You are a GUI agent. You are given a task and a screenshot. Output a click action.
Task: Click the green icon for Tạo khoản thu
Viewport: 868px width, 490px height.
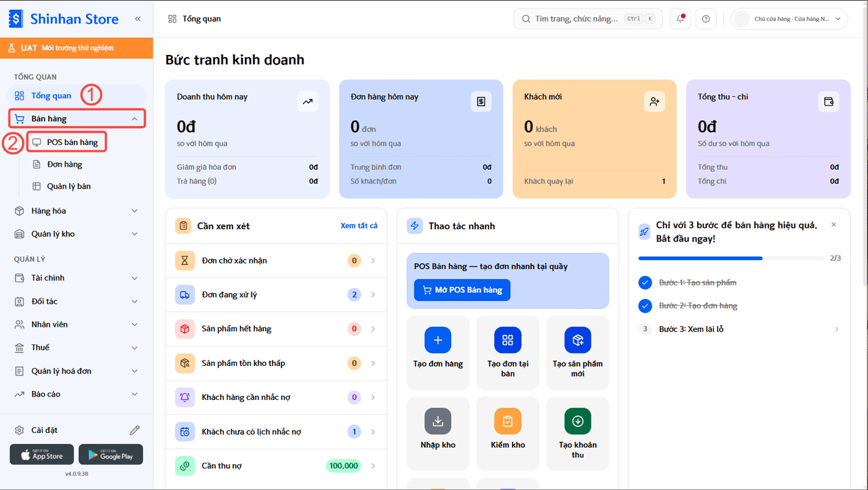coord(578,422)
